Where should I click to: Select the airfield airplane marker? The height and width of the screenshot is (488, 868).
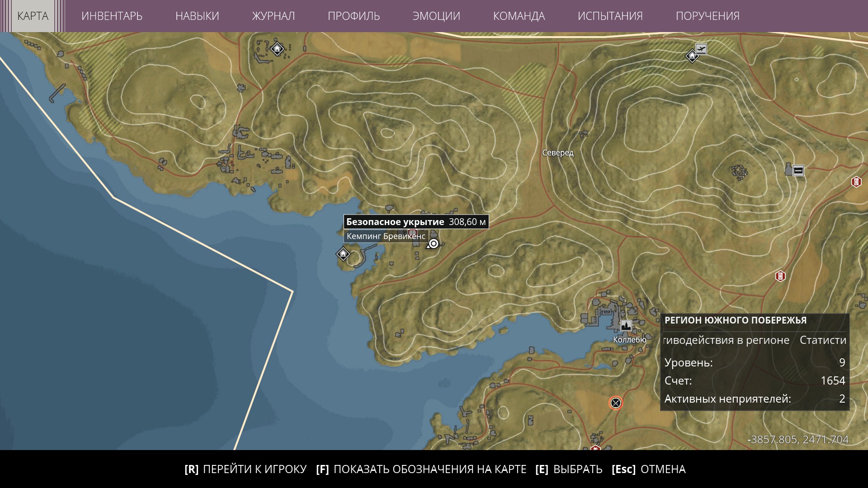[x=701, y=48]
